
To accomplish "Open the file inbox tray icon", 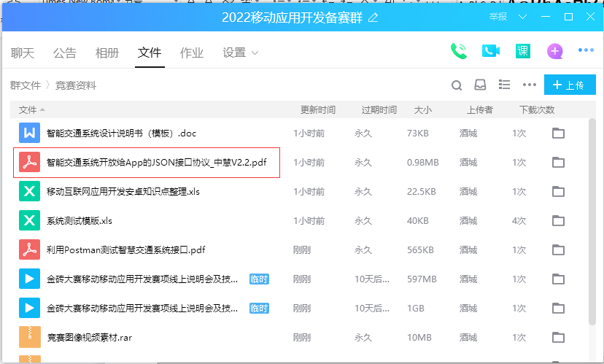I will (x=480, y=85).
